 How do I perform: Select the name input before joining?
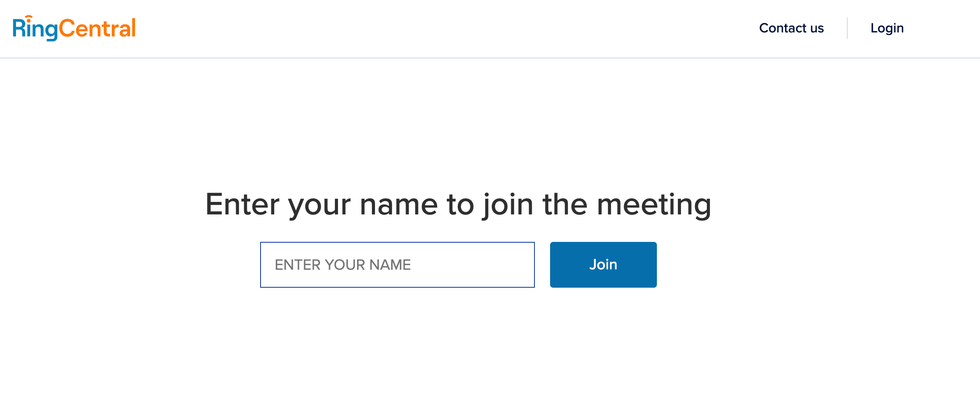397,264
